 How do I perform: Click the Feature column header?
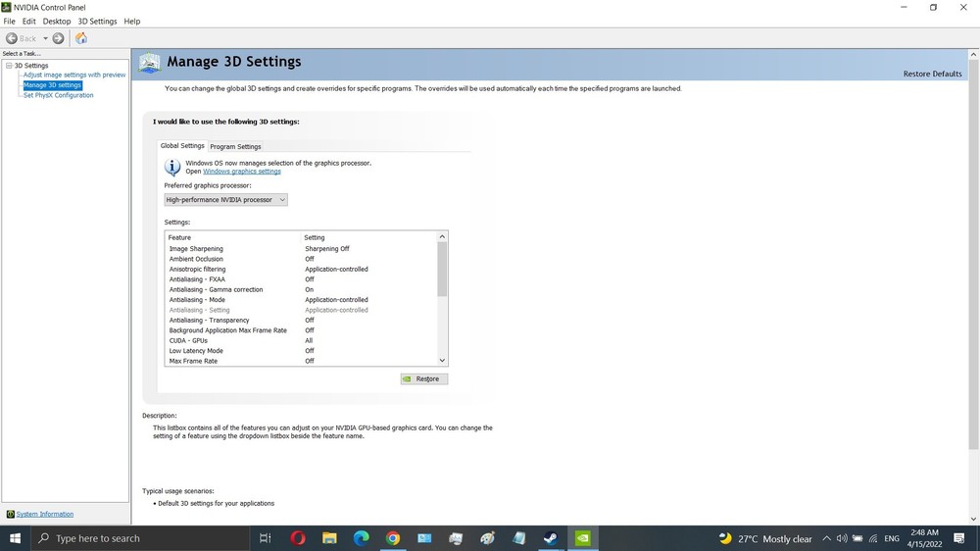pos(233,237)
